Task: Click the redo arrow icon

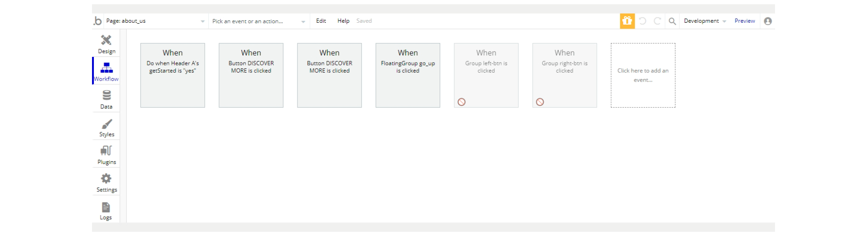Action: pos(657,21)
